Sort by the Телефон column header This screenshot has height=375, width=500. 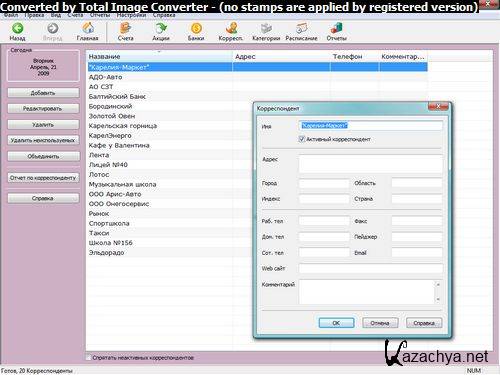coord(355,56)
